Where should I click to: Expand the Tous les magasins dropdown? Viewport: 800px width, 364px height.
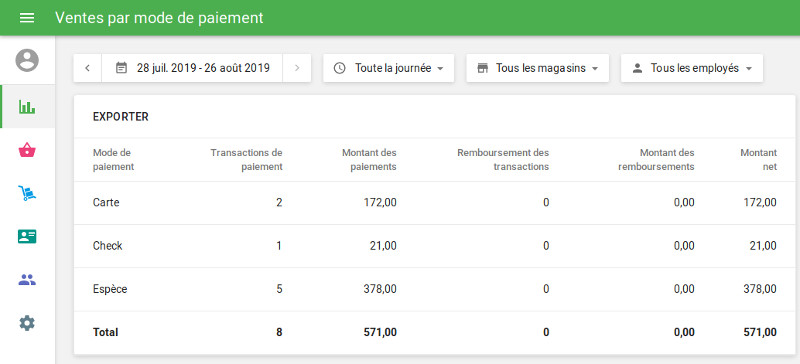pyautogui.click(x=538, y=68)
